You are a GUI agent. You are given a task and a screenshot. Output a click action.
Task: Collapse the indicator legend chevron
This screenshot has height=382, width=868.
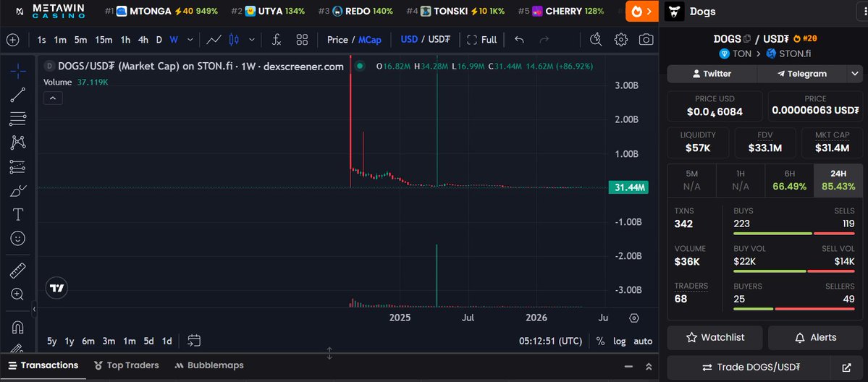[53, 98]
